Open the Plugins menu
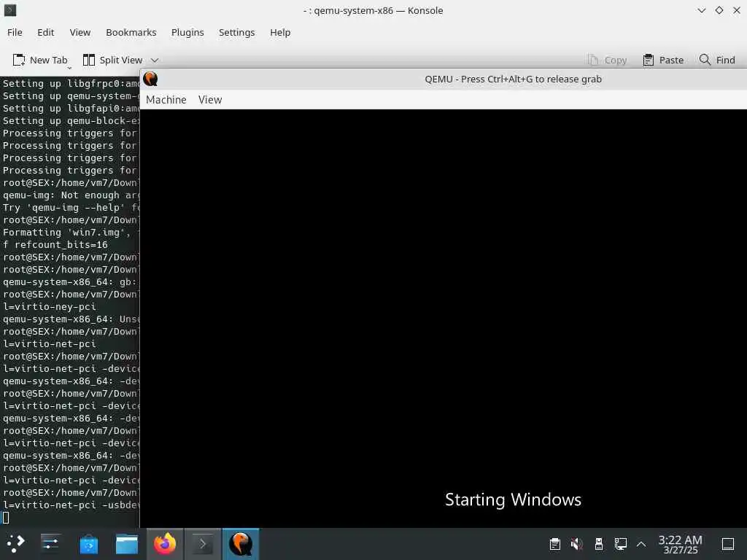The image size is (747, 560). point(187,32)
